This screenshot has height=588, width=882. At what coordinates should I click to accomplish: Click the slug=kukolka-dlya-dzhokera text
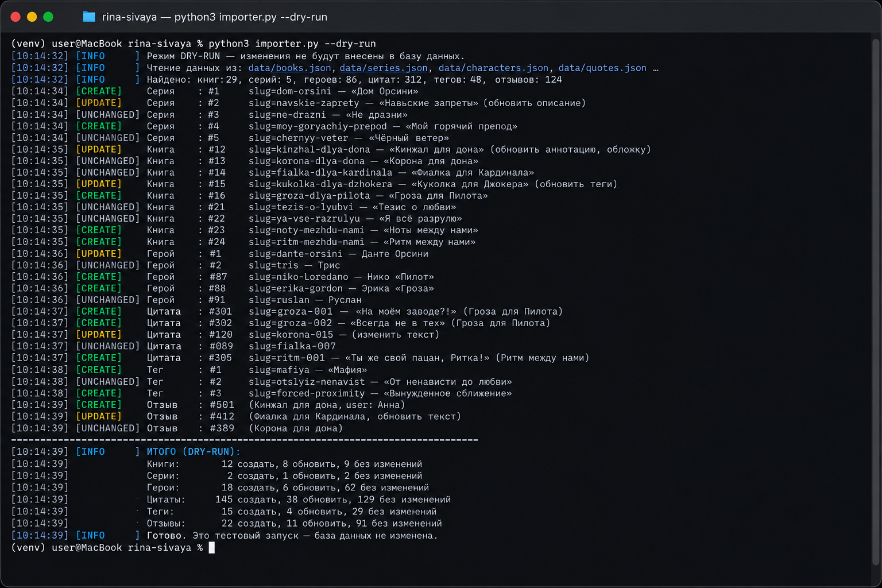pos(320,184)
